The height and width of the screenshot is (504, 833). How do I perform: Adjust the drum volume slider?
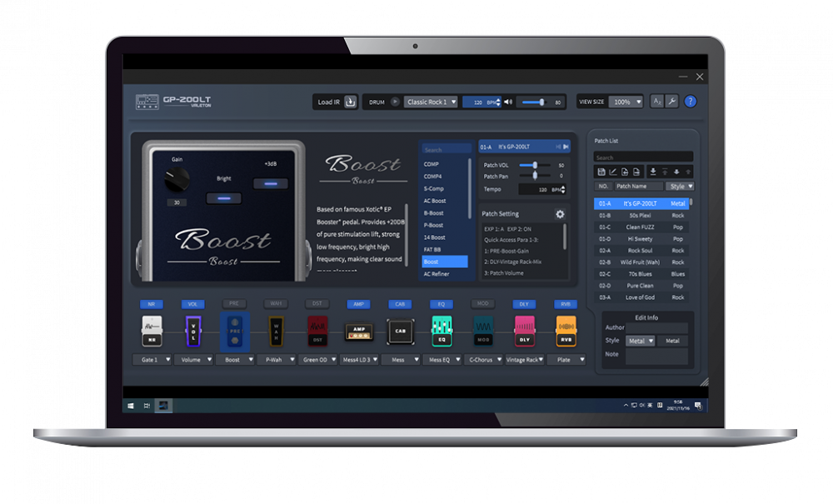tap(535, 102)
